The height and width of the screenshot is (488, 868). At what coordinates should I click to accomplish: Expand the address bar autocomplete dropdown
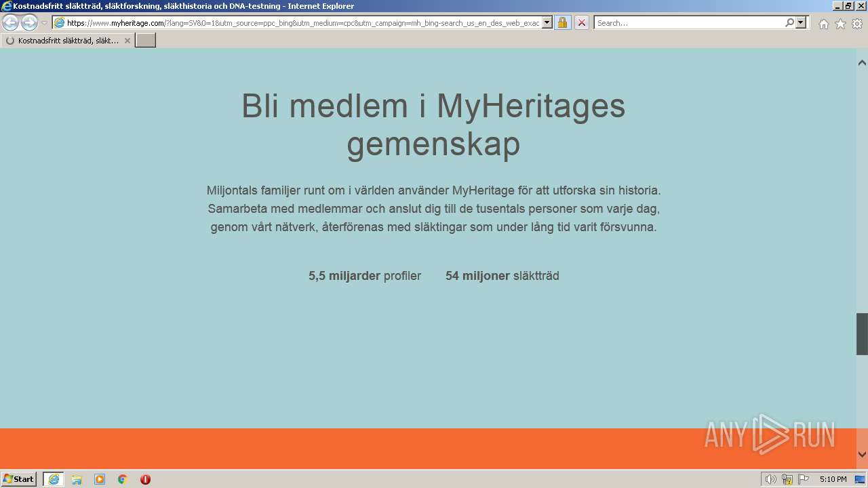547,22
